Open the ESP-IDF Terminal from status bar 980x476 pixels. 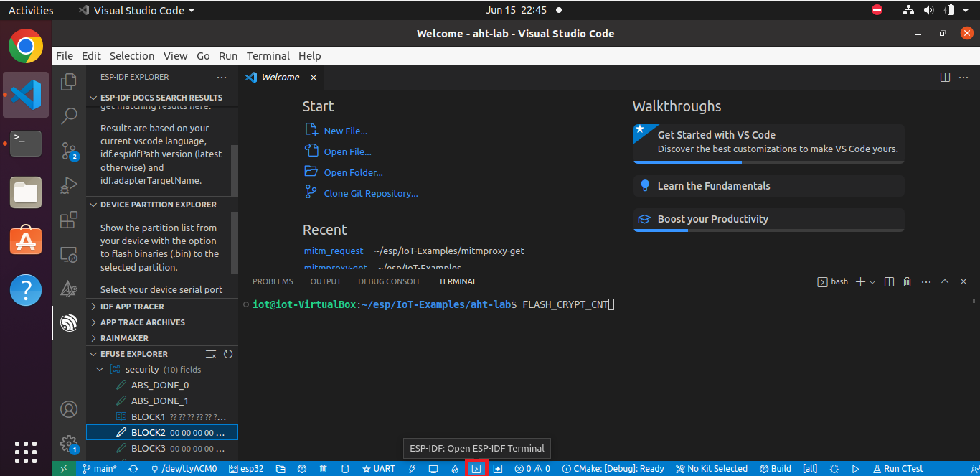click(476, 469)
